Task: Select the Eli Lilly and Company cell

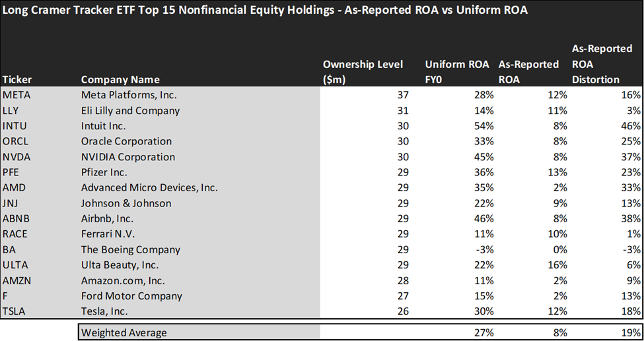Action: 130,110
